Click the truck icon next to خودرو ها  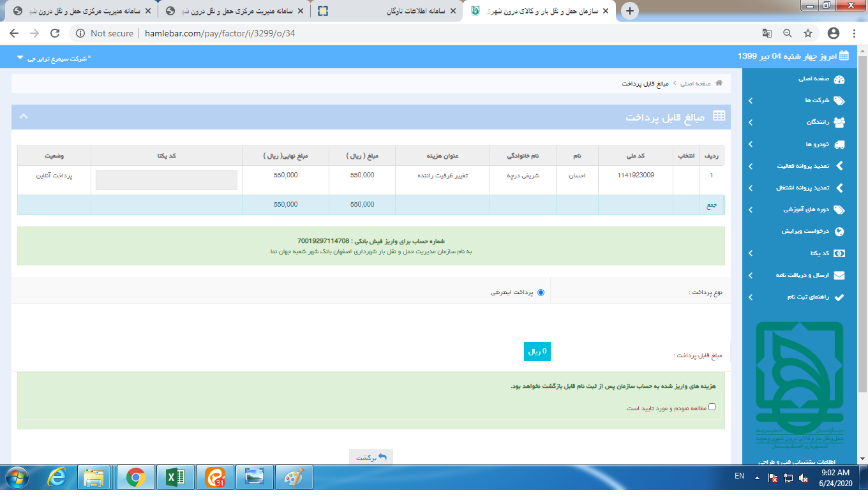(839, 145)
